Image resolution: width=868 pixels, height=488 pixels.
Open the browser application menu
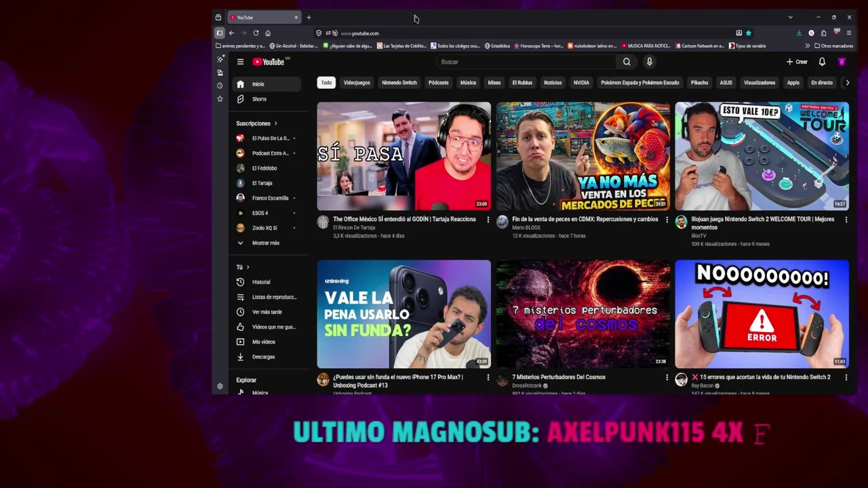[x=849, y=33]
